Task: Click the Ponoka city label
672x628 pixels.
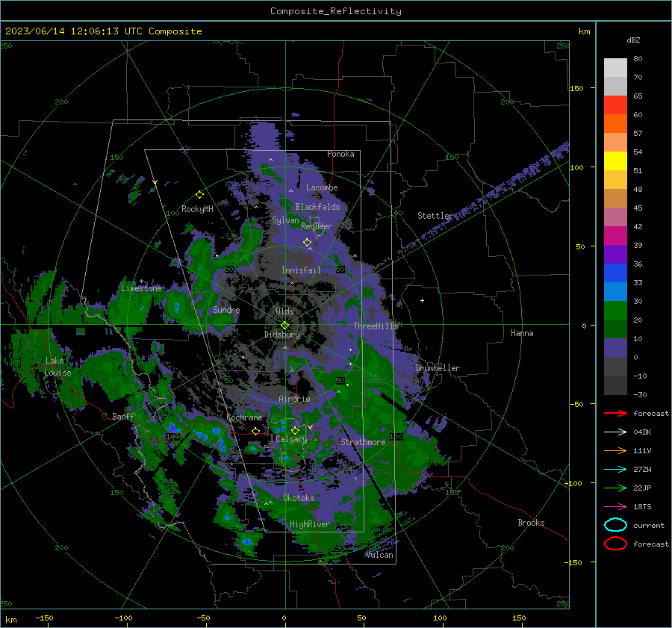Action: click(340, 154)
